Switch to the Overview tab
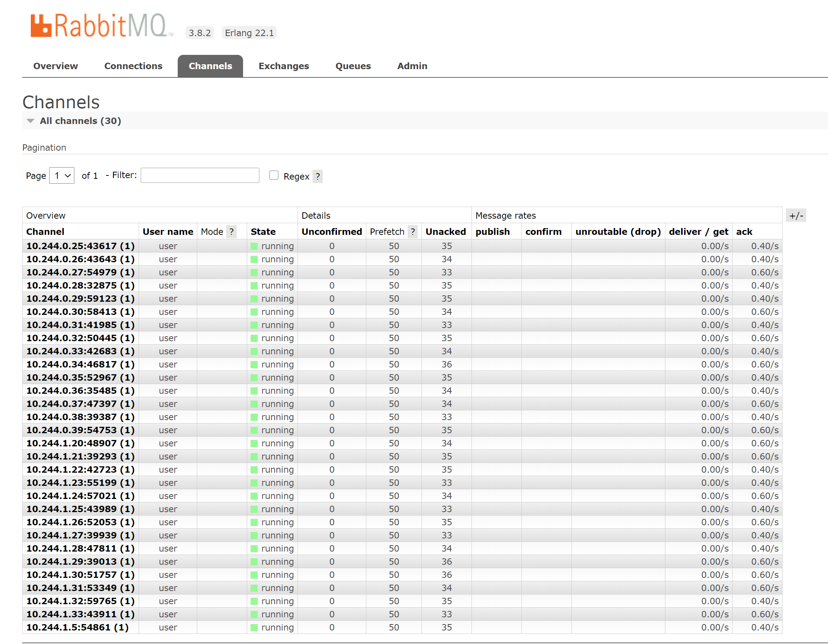The image size is (828, 644). [55, 66]
